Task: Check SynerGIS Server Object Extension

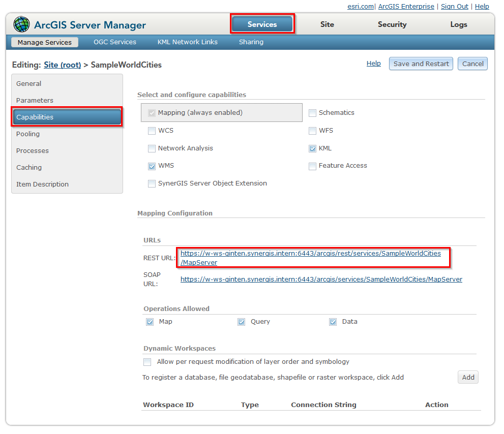Action: [152, 183]
